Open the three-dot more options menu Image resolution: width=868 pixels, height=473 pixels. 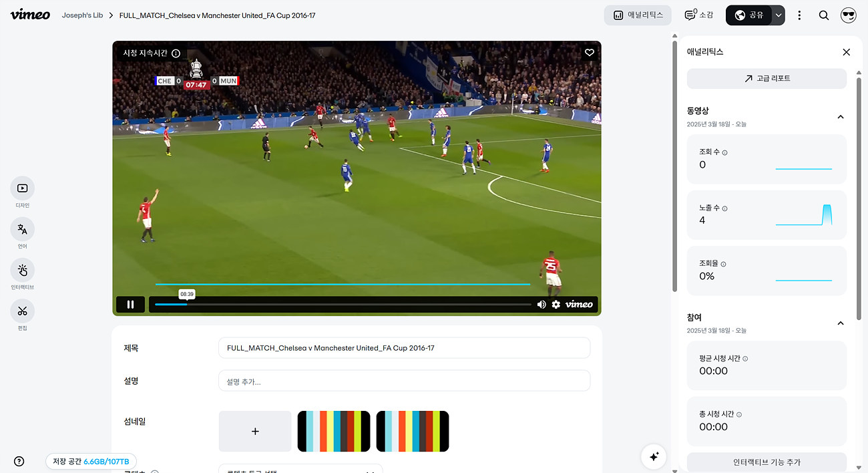coord(799,15)
